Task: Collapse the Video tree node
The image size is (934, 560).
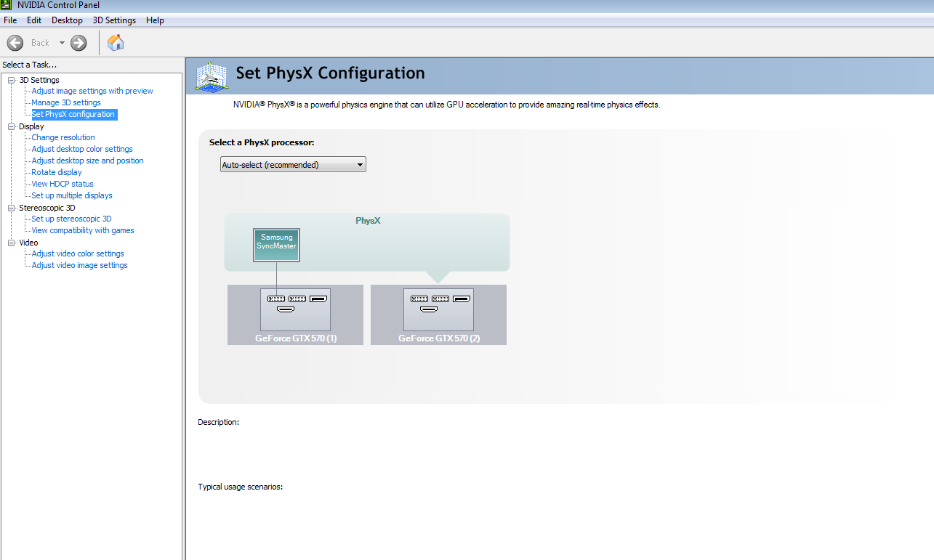Action: pyautogui.click(x=12, y=243)
